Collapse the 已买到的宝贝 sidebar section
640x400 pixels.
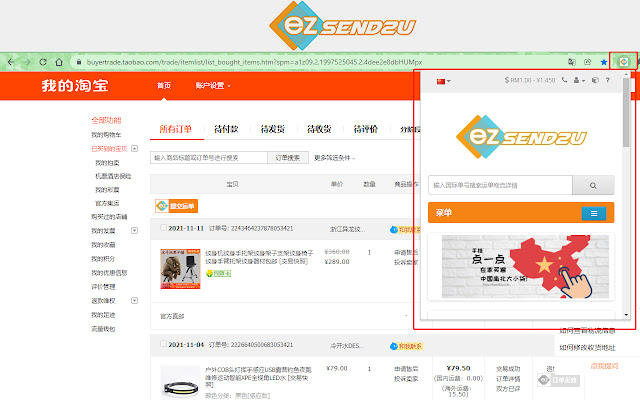[134, 149]
